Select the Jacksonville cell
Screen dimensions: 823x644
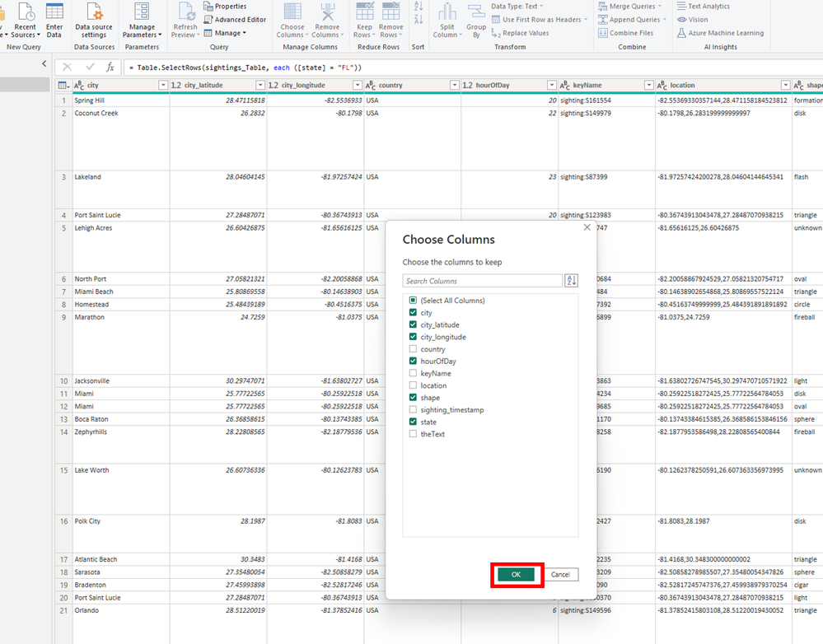tap(120, 380)
